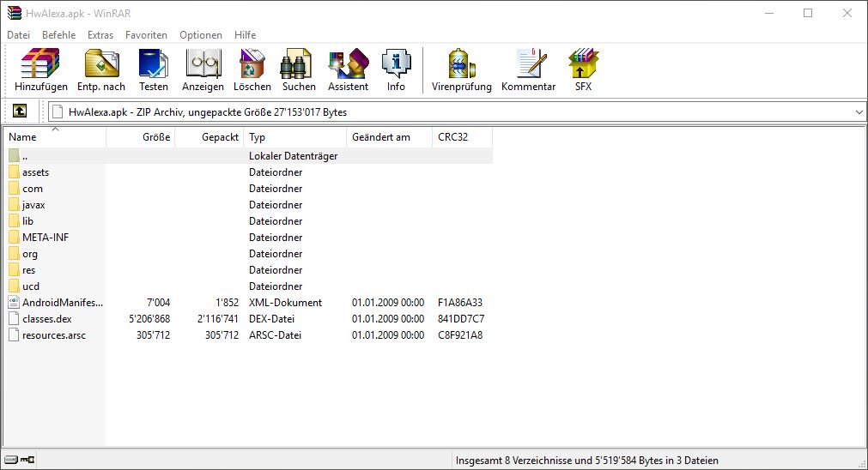The width and height of the screenshot is (868, 470).
Task: Select the lib folder icon
Action: pos(15,221)
